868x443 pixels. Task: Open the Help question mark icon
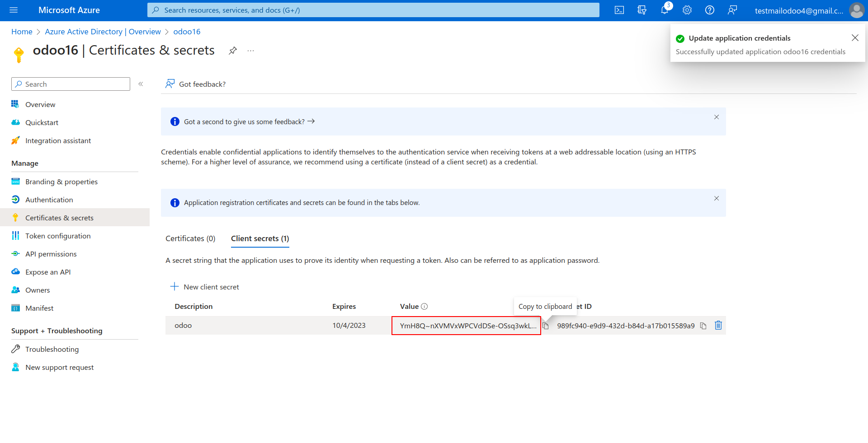coord(710,10)
